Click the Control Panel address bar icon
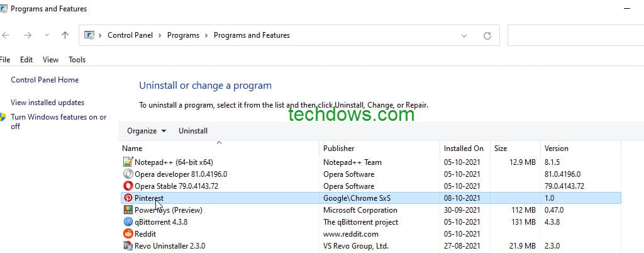The height and width of the screenshot is (253, 644). (89, 35)
